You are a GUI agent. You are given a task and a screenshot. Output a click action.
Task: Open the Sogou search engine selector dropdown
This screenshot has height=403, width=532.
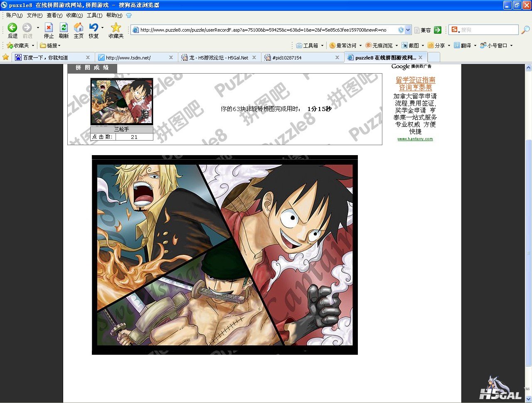pos(455,30)
